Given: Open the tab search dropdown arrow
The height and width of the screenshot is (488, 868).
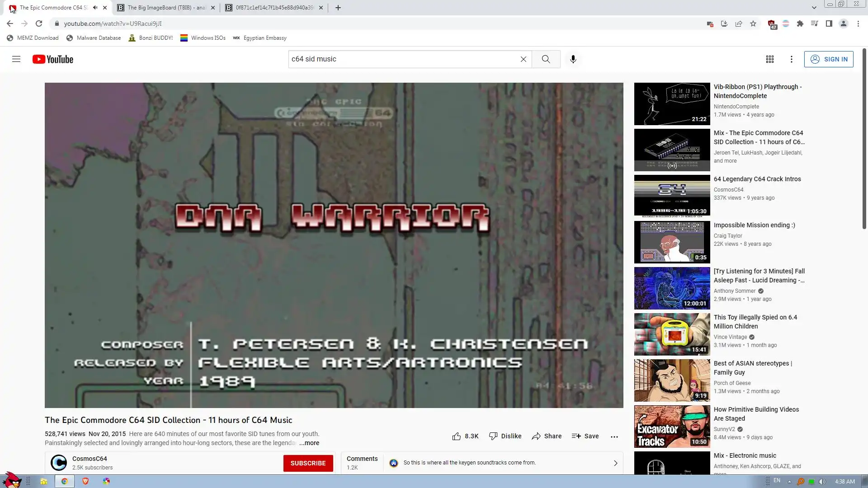Looking at the screenshot, I should [814, 8].
